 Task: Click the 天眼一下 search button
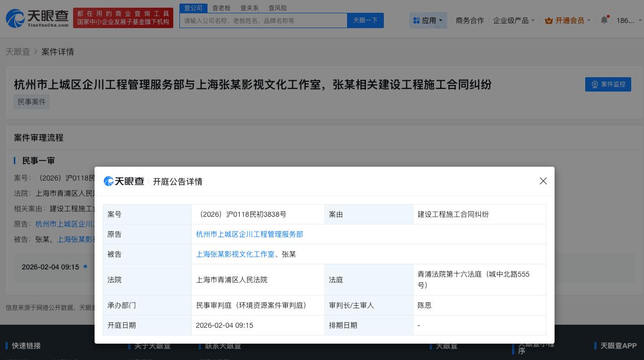pyautogui.click(x=365, y=20)
